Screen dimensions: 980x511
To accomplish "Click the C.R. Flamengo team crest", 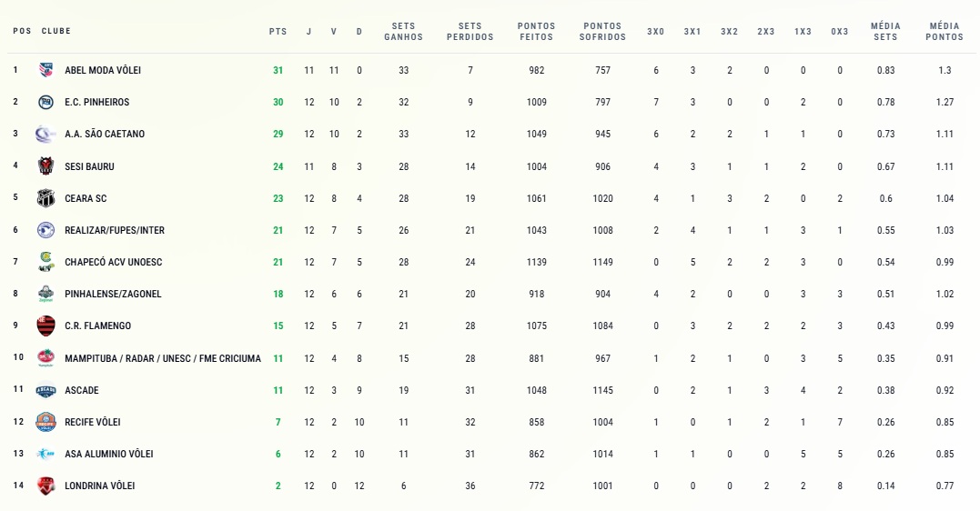I will (x=45, y=326).
